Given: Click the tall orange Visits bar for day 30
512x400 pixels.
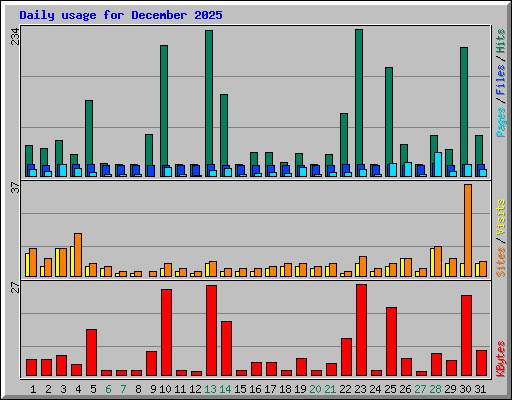Looking at the screenshot, I should point(468,230).
